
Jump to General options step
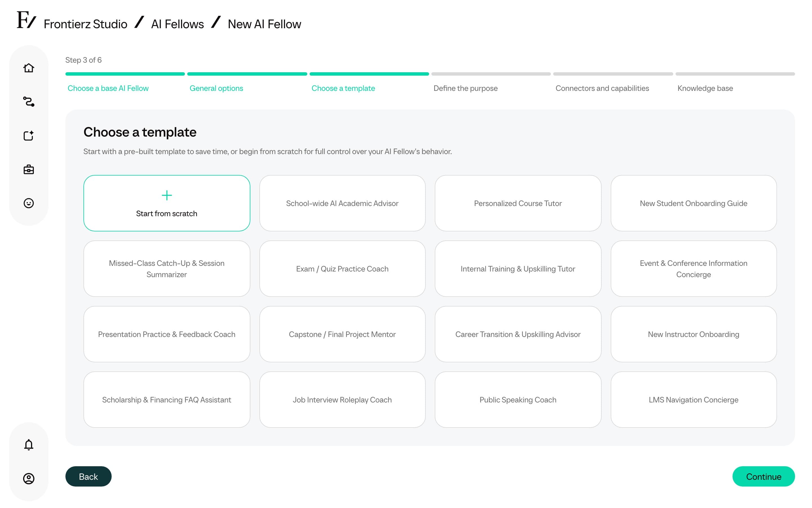point(216,88)
